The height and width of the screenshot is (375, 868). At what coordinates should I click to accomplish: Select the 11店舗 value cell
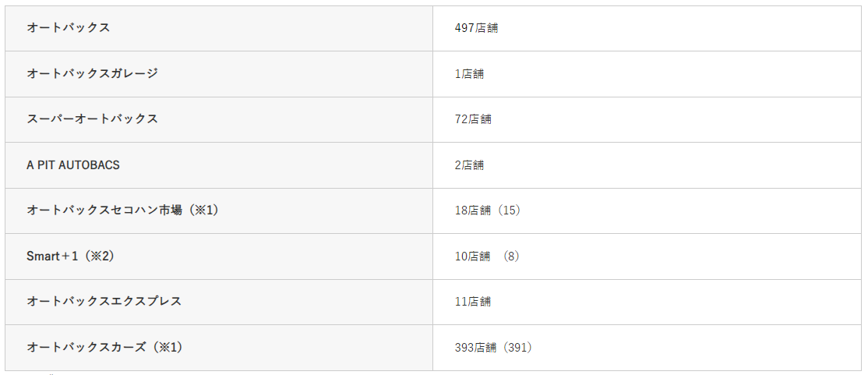click(647, 302)
